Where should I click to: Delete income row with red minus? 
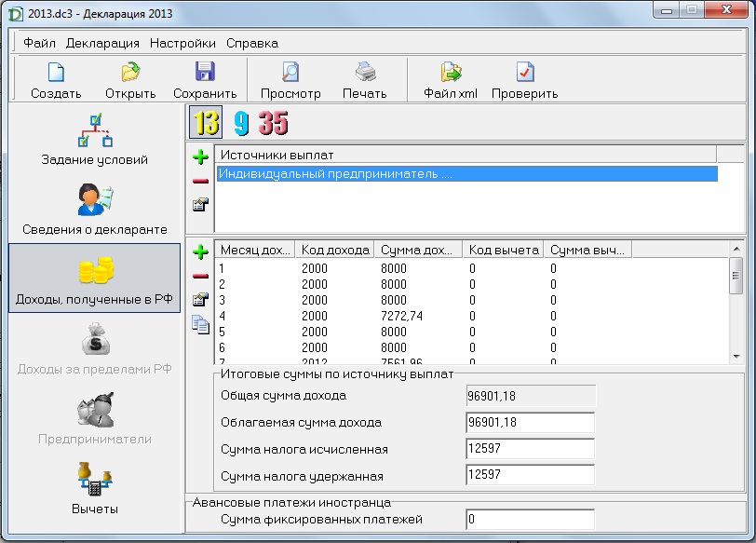tap(200, 277)
